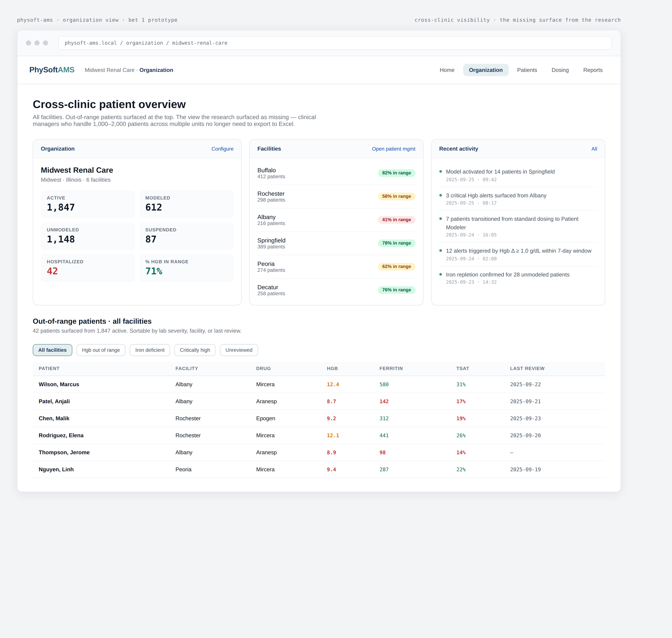Select the All facilities filter chip
Viewport: 672px width, 638px height.
click(52, 350)
